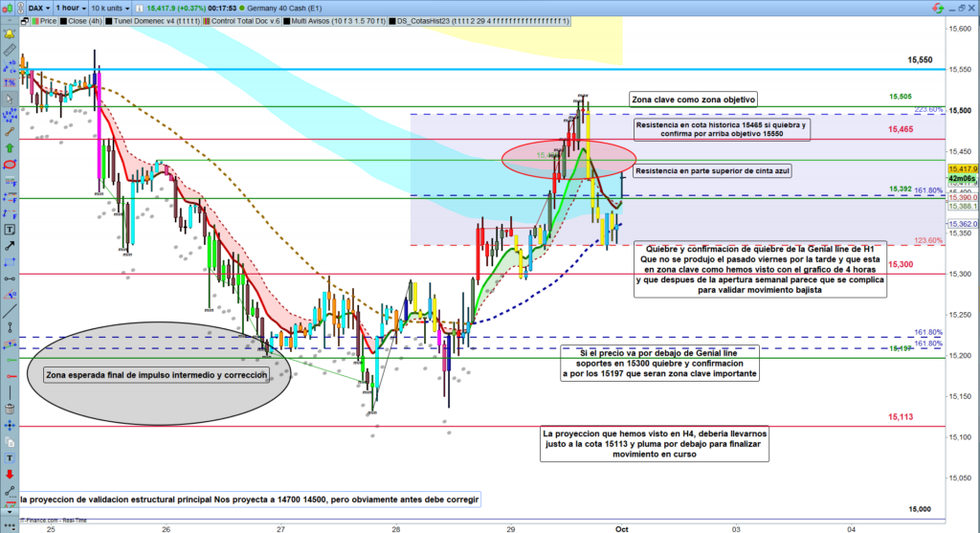
Task: Open the DAX instrument dropdown
Action: pos(40,6)
